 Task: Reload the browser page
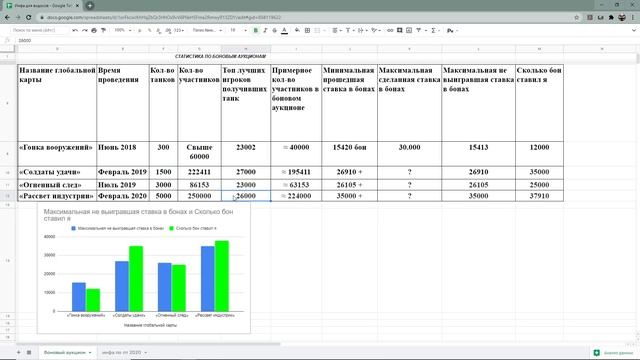[x=29, y=17]
